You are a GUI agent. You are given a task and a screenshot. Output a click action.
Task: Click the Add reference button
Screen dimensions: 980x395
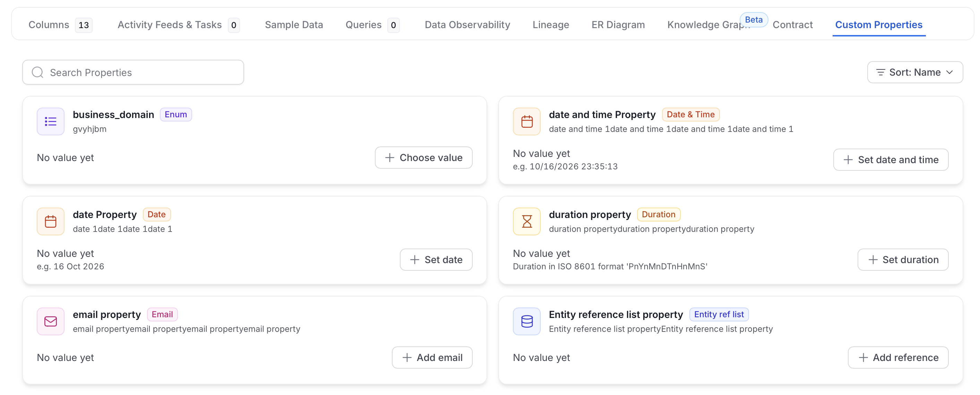click(898, 357)
